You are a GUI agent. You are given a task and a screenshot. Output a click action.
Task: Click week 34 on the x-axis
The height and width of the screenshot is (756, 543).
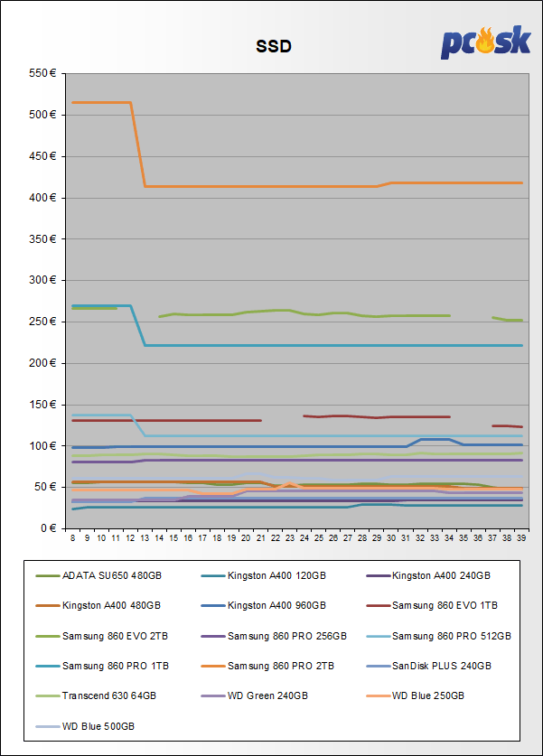coord(449,538)
